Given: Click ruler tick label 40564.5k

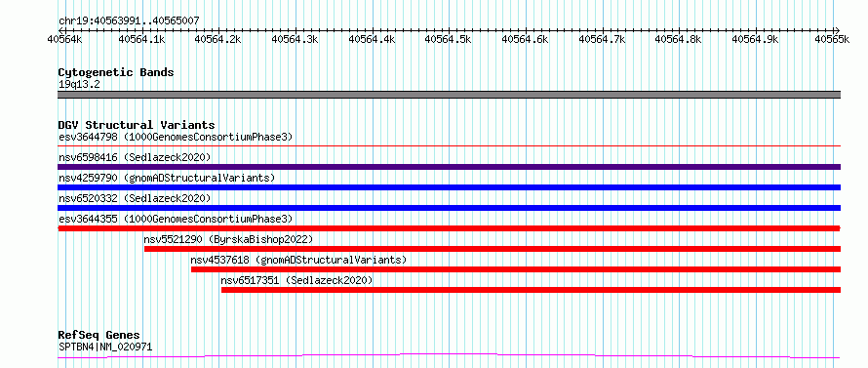Looking at the screenshot, I should [x=449, y=39].
